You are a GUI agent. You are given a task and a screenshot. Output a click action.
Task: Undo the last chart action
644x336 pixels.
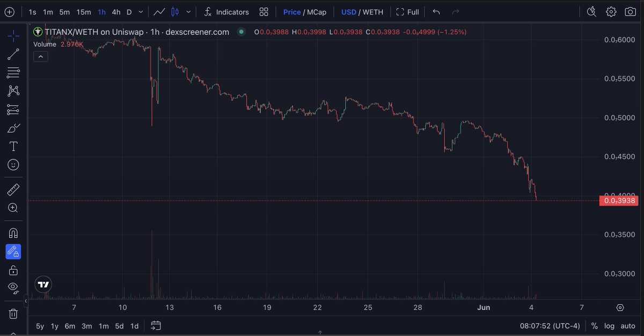(x=436, y=12)
